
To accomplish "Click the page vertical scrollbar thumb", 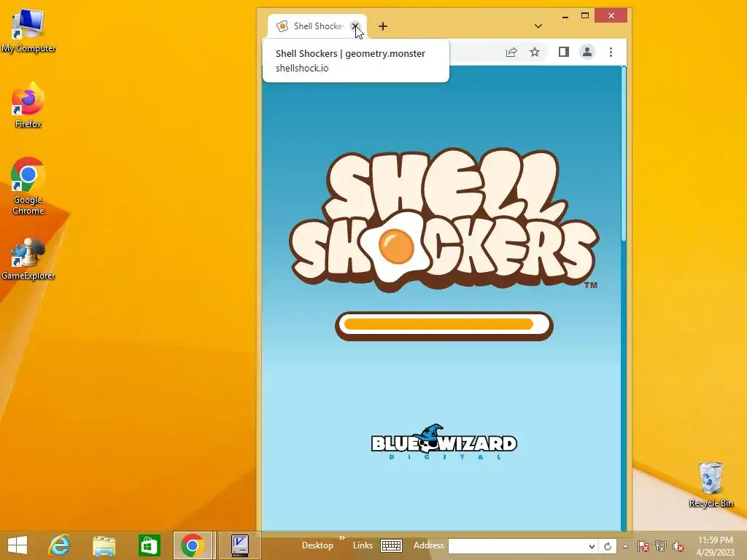I will coord(624,153).
